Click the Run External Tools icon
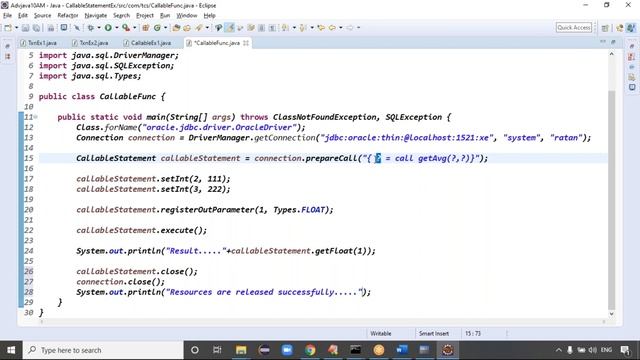This screenshot has width=640, height=360. (x=126, y=28)
